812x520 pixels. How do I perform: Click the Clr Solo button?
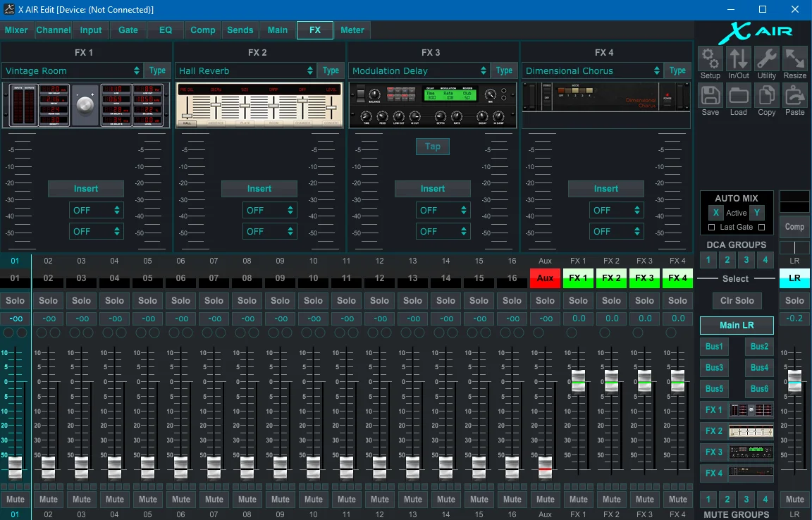pyautogui.click(x=737, y=300)
